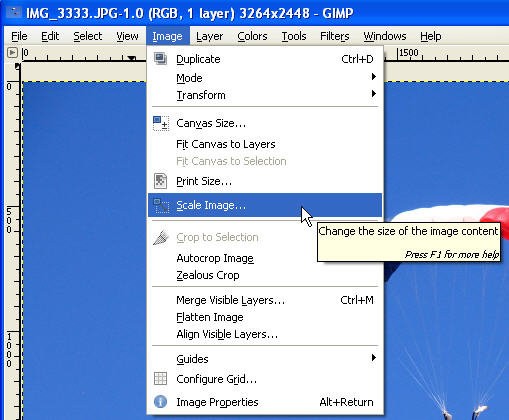Open the Colors menu
509x420 pixels.
(252, 36)
